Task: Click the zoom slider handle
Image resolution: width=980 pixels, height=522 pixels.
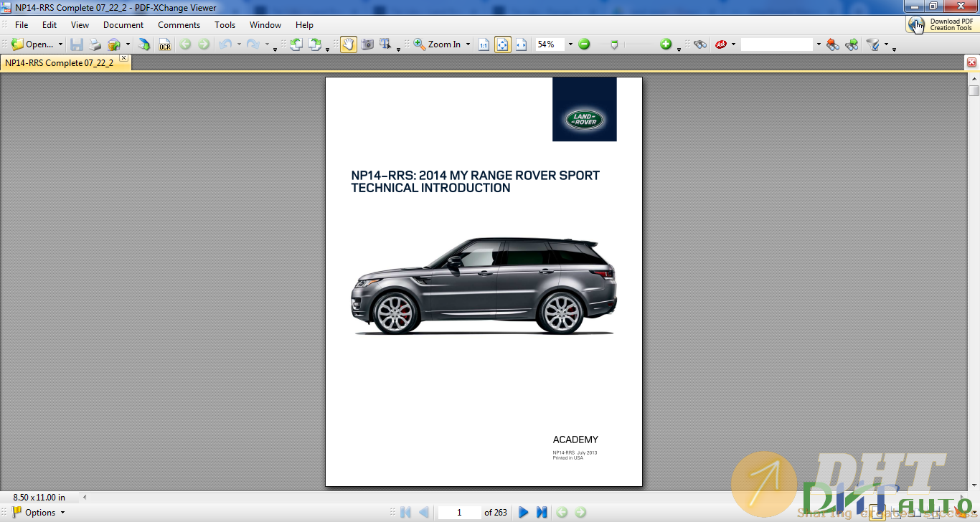Action: (614, 44)
